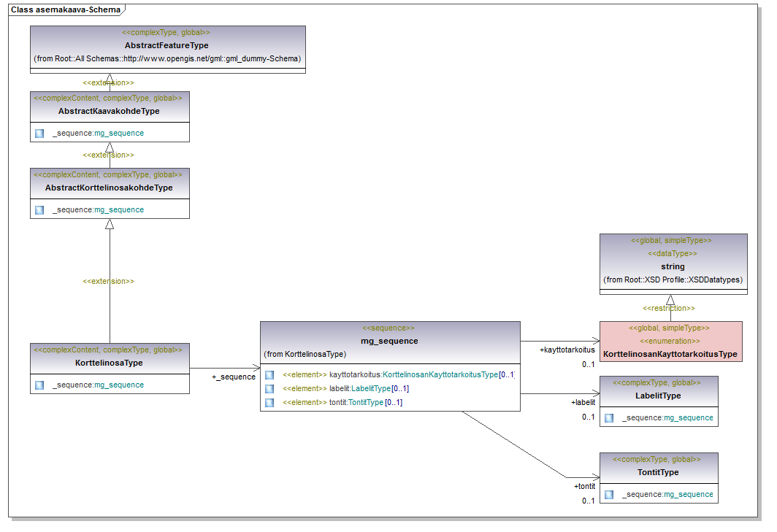Select the labelit element icon in mg_sequence
Image resolution: width=777 pixels, height=532 pixels.
point(269,389)
